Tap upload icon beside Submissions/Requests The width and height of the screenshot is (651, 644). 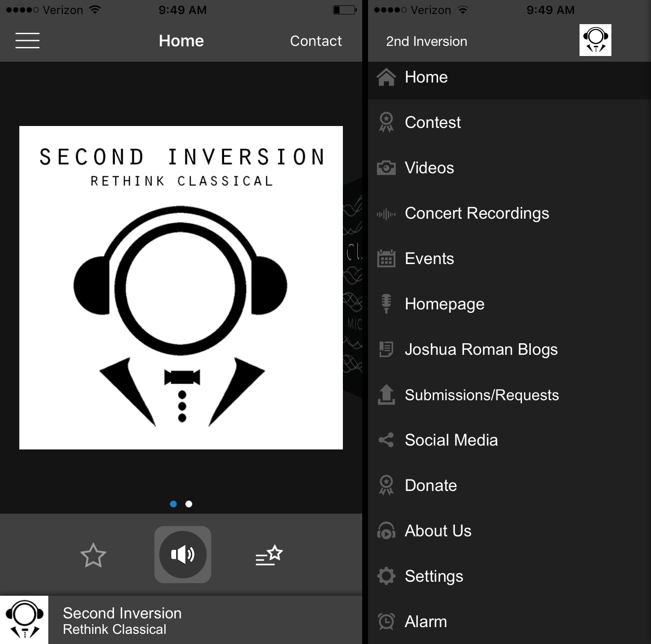coord(386,394)
